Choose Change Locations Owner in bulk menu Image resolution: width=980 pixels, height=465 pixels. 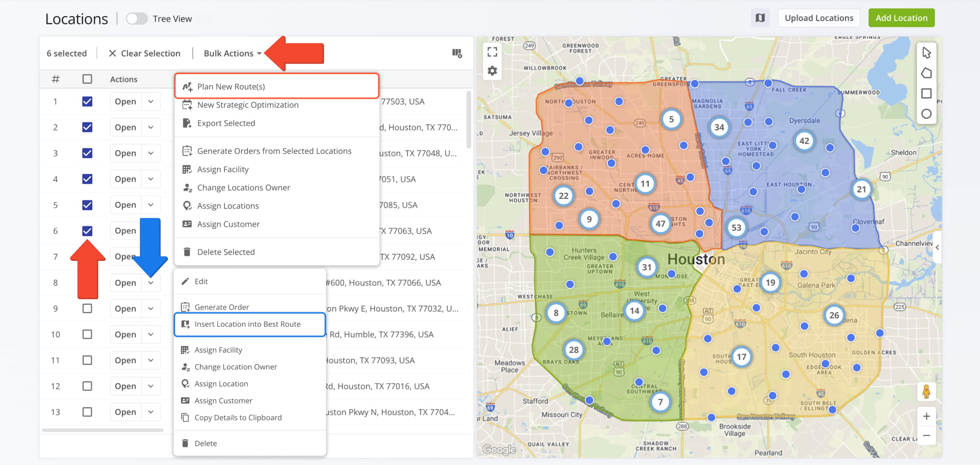[x=277, y=188]
